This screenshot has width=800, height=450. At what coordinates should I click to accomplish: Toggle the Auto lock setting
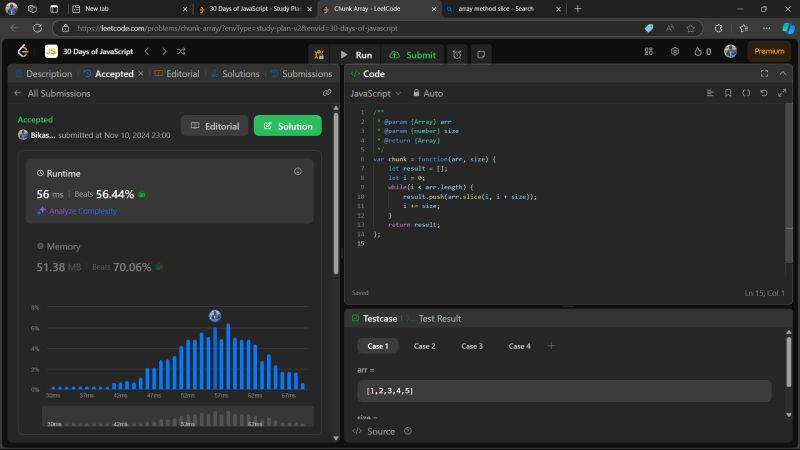(427, 93)
